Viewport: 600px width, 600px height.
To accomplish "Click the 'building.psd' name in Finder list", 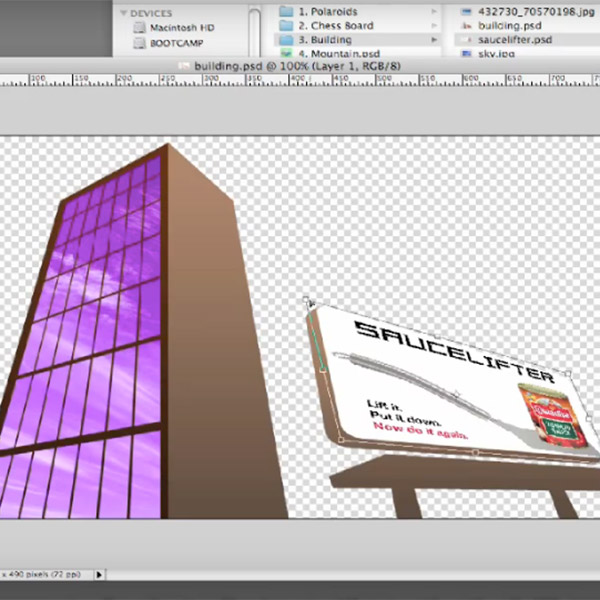I will pos(510,26).
